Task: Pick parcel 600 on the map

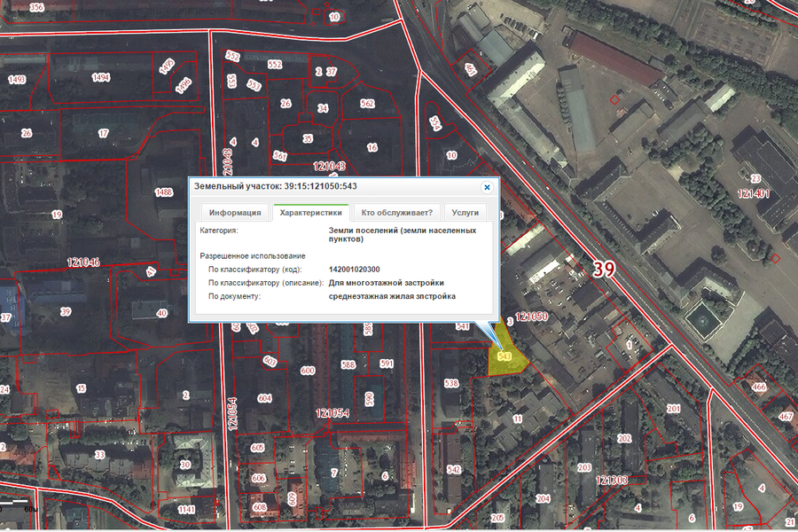Action: (308, 371)
